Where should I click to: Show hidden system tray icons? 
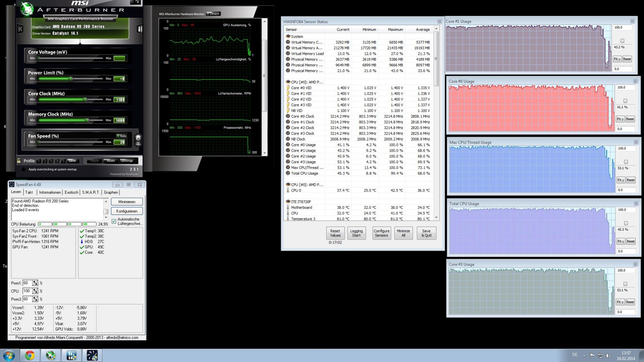pyautogui.click(x=584, y=355)
